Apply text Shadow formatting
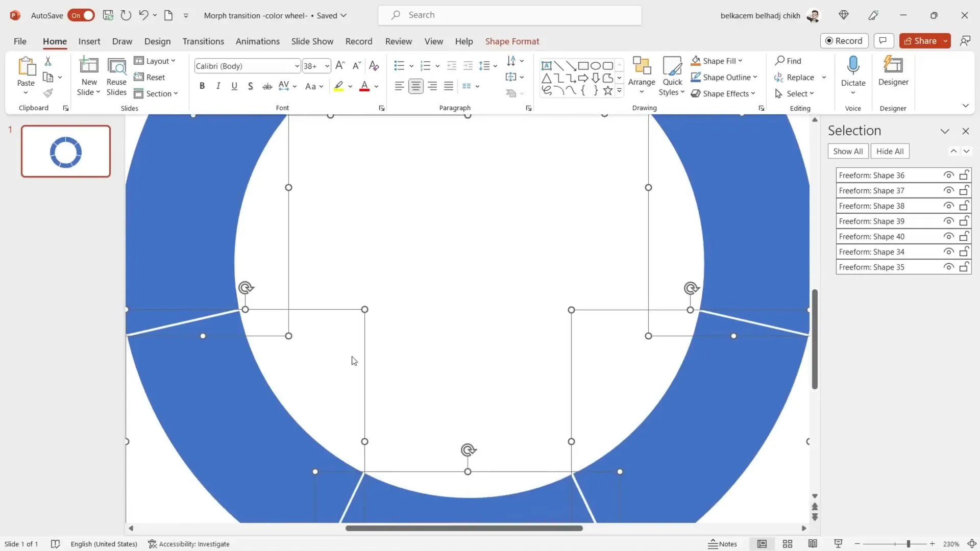Image resolution: width=980 pixels, height=551 pixels. point(250,86)
